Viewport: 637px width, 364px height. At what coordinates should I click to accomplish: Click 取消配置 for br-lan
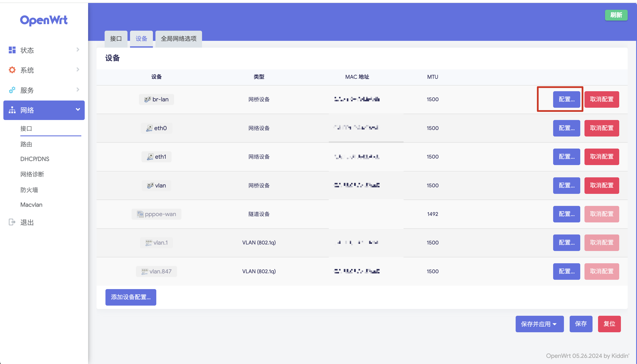click(x=601, y=99)
